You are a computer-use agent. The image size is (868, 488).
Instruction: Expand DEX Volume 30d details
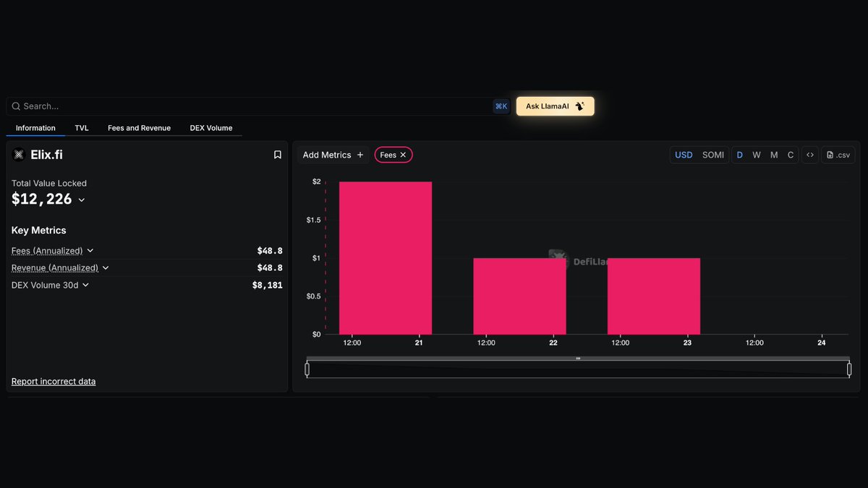[85, 286]
